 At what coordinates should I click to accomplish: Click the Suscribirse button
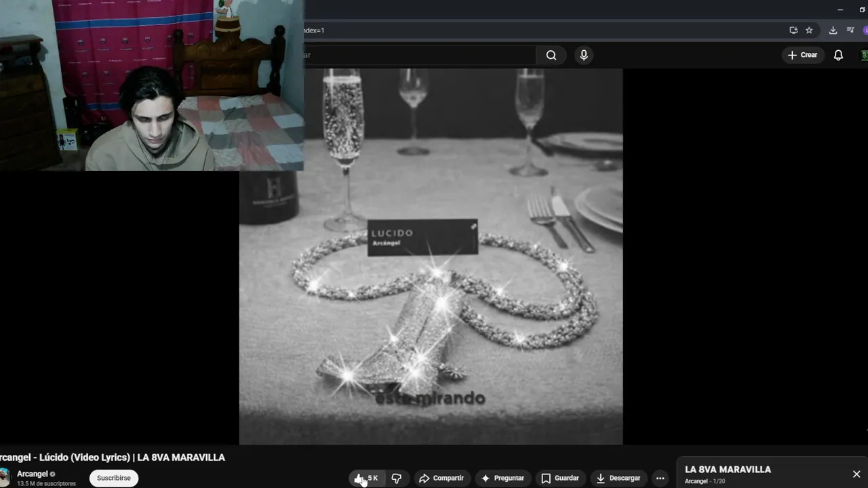[114, 478]
